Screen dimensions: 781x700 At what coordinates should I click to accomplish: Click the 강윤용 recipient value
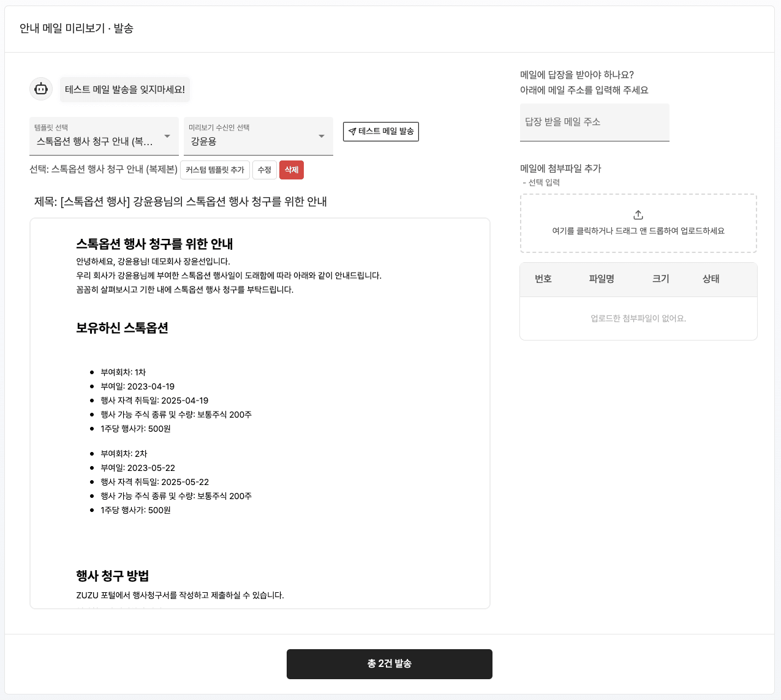tap(203, 141)
